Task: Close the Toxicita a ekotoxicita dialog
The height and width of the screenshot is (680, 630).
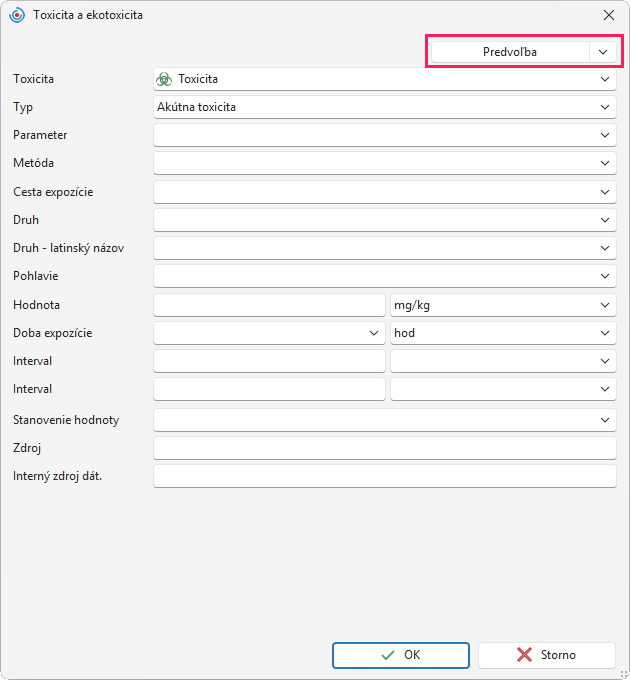Action: [x=609, y=15]
